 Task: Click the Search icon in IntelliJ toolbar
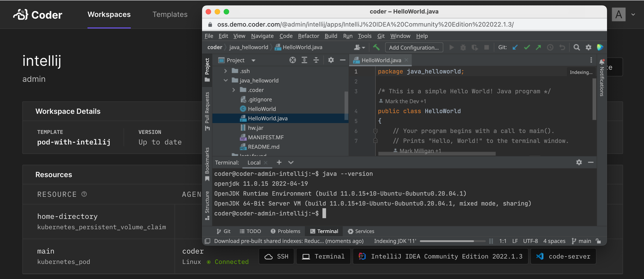click(577, 47)
